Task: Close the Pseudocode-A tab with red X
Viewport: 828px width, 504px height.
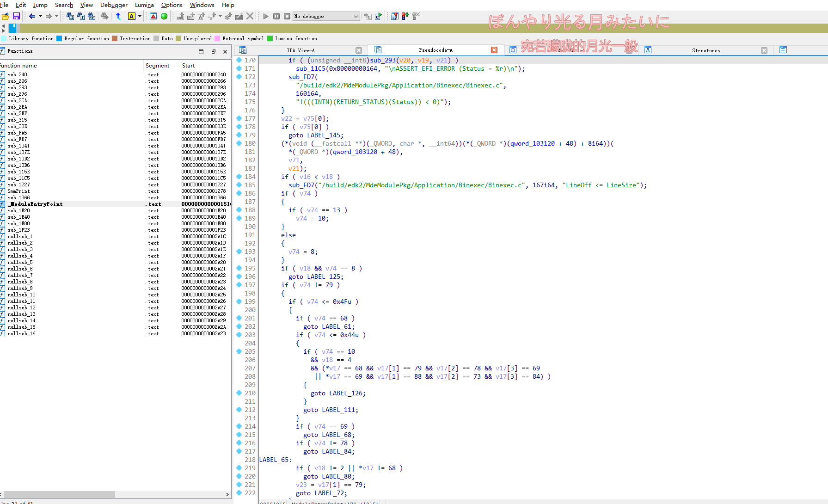Action: coord(494,50)
